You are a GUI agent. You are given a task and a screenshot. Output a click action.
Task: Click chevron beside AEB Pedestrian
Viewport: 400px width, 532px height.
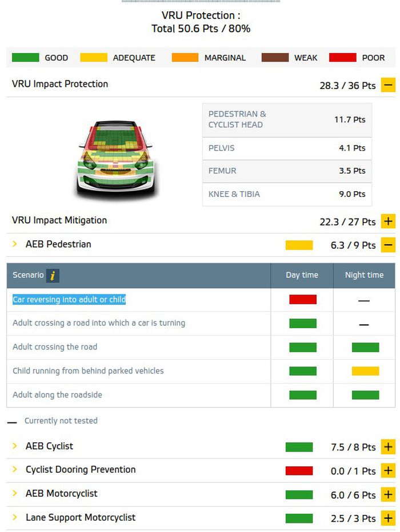click(15, 244)
